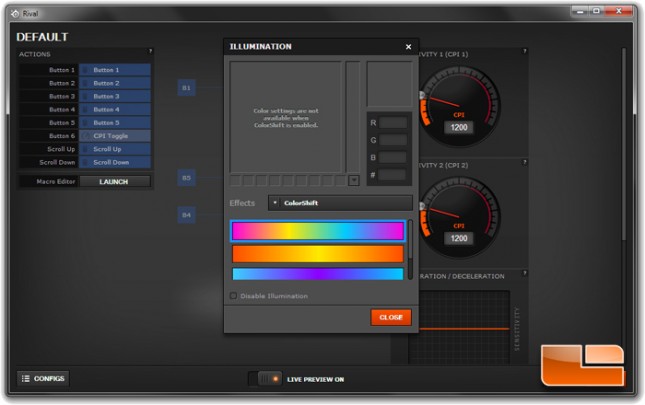Click the main window vertical scrollbar
Image resolution: width=645 pixels, height=405 pixels.
click(x=624, y=144)
